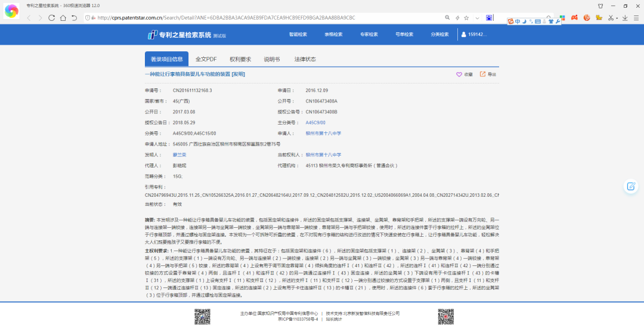The width and height of the screenshot is (644, 328).
Task: Expand the user account 159142... menu
Action: (474, 35)
